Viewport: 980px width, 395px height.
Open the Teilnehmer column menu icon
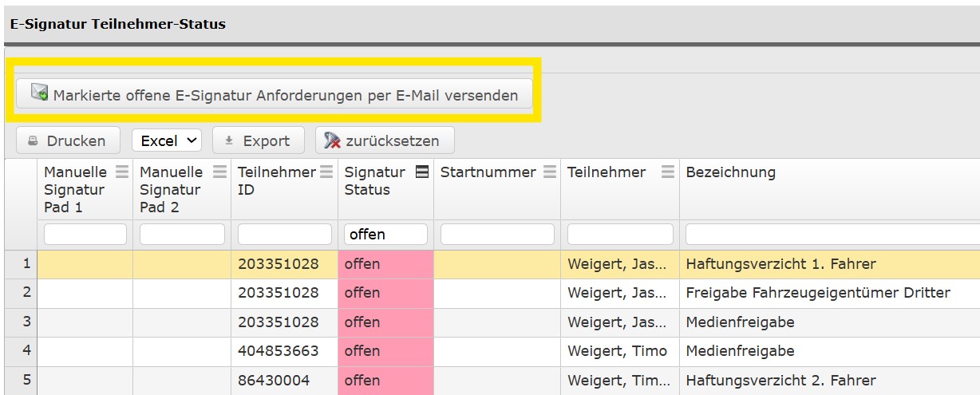coord(668,172)
